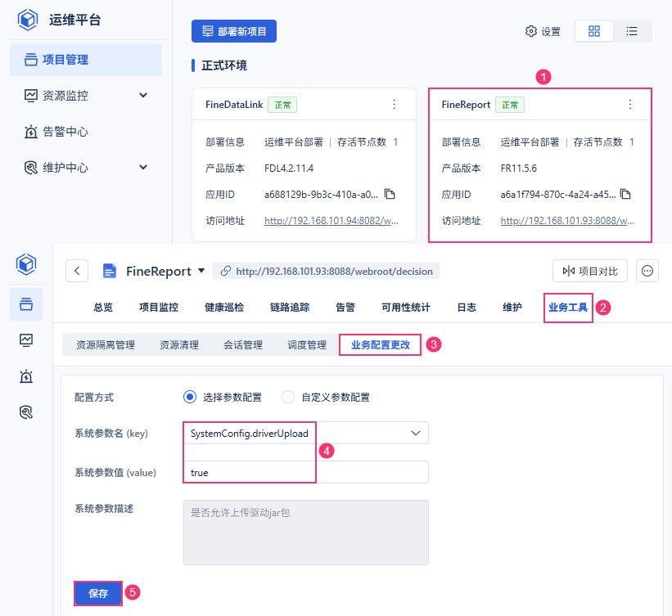This screenshot has height=616, width=672.
Task: Switch to list view
Action: click(632, 31)
